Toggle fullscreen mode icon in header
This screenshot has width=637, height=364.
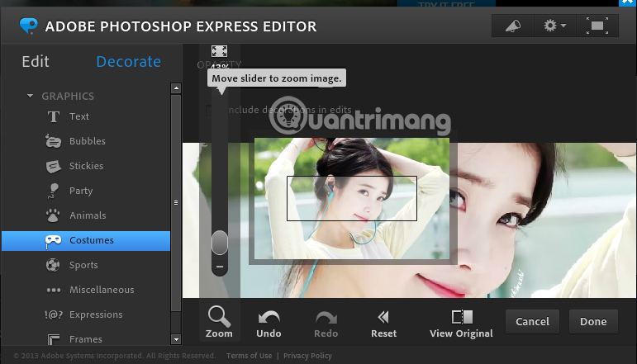[597, 26]
